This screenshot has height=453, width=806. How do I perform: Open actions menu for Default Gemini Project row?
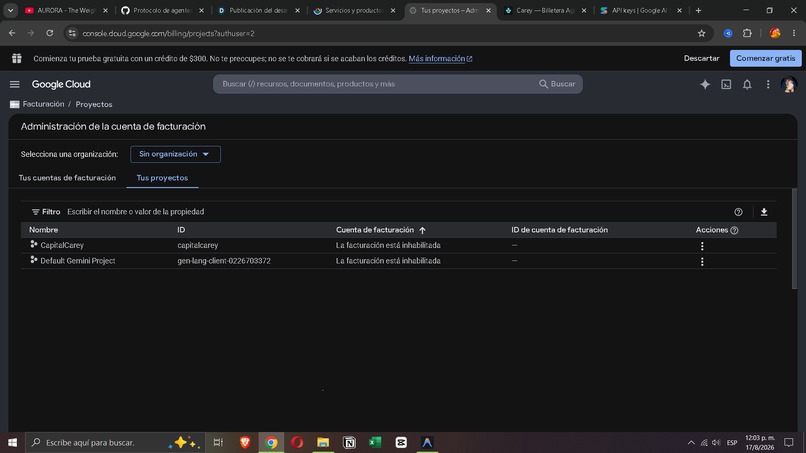coord(702,261)
